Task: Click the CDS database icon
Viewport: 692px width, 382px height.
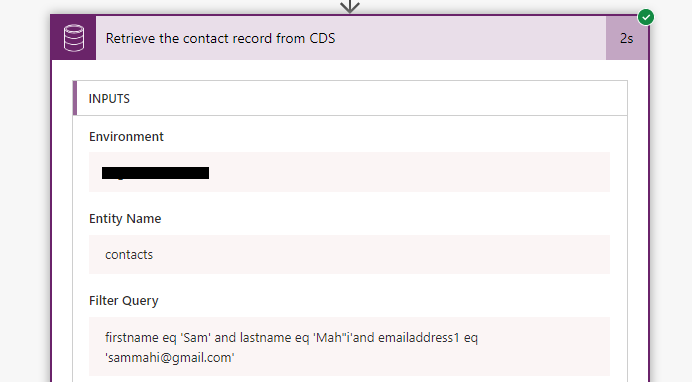Action: (x=74, y=38)
